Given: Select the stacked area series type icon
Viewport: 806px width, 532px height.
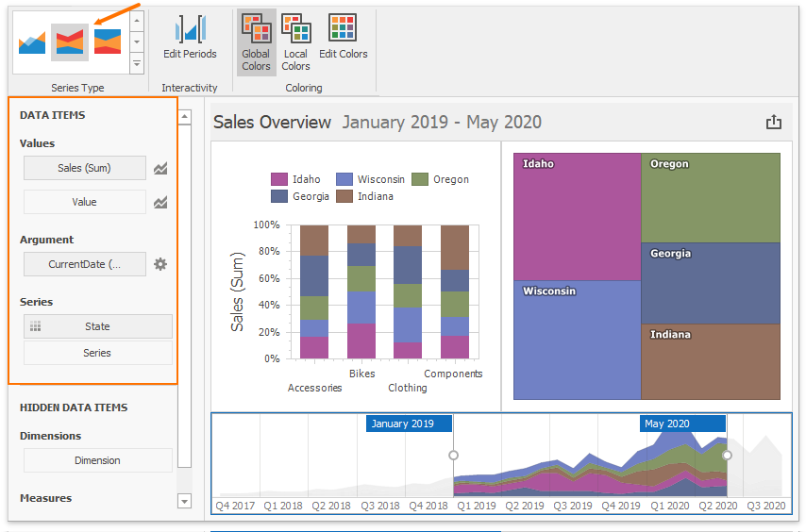Looking at the screenshot, I should [70, 42].
